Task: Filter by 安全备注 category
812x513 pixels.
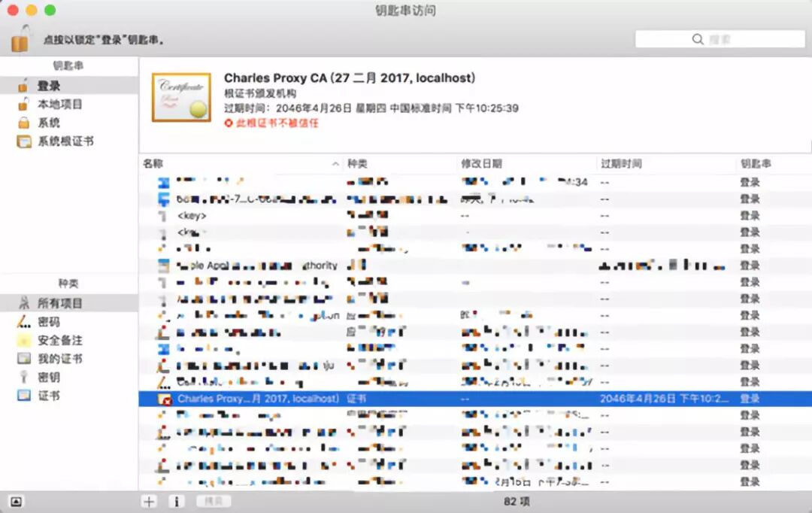Action: [x=69, y=340]
